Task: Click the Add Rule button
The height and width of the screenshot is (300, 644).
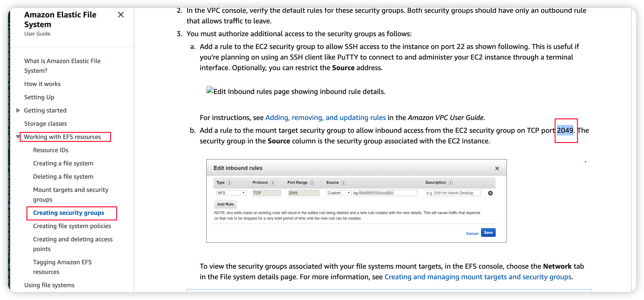Action: click(x=225, y=204)
